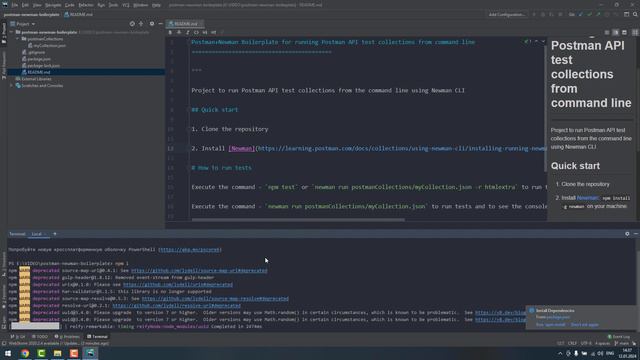The image size is (640, 360).
Task: Open the Project vertical side tab
Action: [x=4, y=33]
